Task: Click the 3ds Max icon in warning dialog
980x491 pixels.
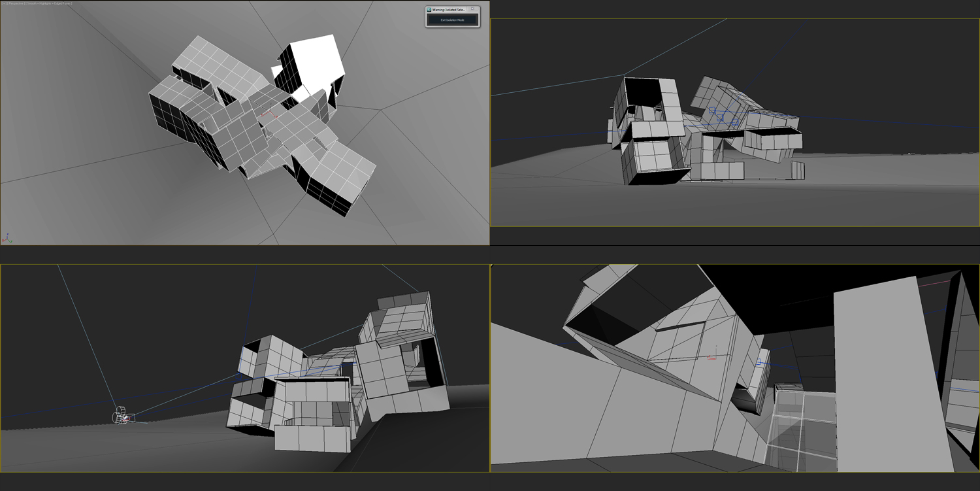Action: pos(429,10)
